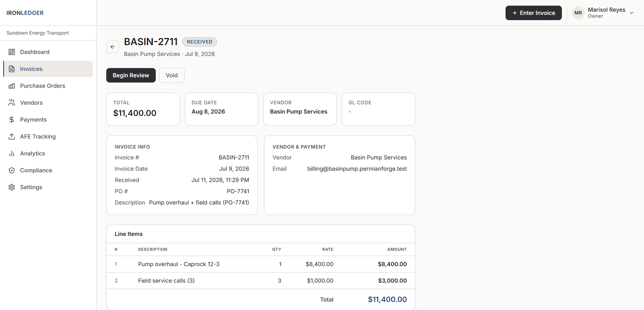The width and height of the screenshot is (644, 310).
Task: Click the Settings gear icon
Action: (x=12, y=187)
